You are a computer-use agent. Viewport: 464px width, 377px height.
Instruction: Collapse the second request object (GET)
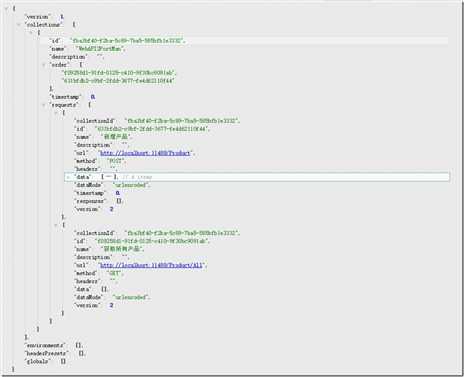click(x=56, y=225)
